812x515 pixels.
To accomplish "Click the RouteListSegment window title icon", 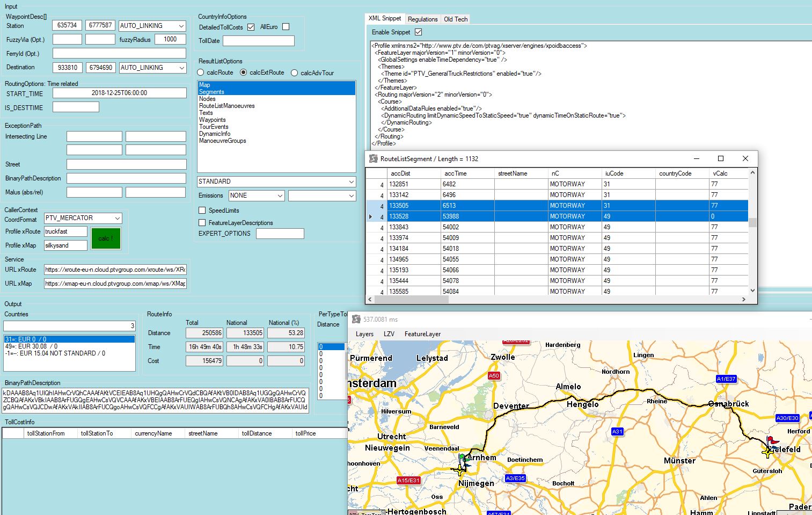I will pos(374,158).
